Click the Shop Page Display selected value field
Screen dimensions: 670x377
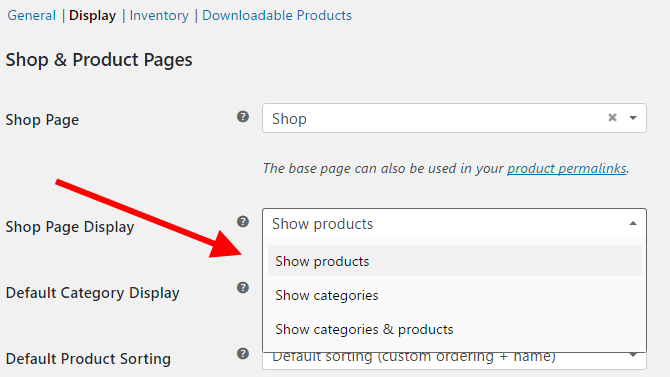[x=454, y=224]
